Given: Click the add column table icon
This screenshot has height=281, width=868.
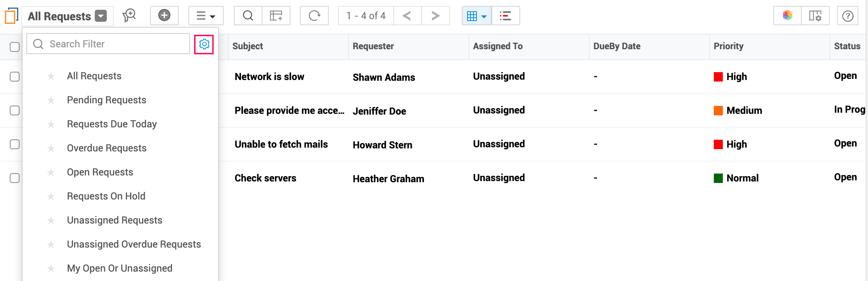Looking at the screenshot, I should (x=276, y=16).
